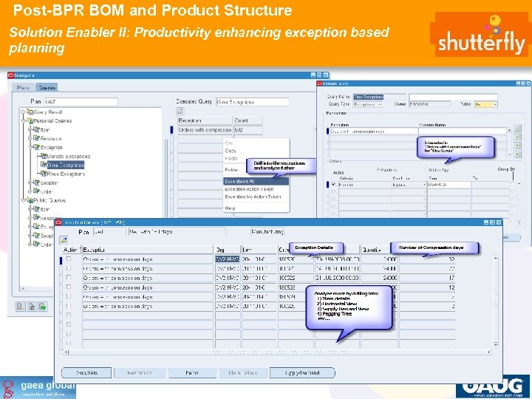Tick Action checkbox for row with 32 days
This screenshot has height=399, width=532.
(x=69, y=259)
